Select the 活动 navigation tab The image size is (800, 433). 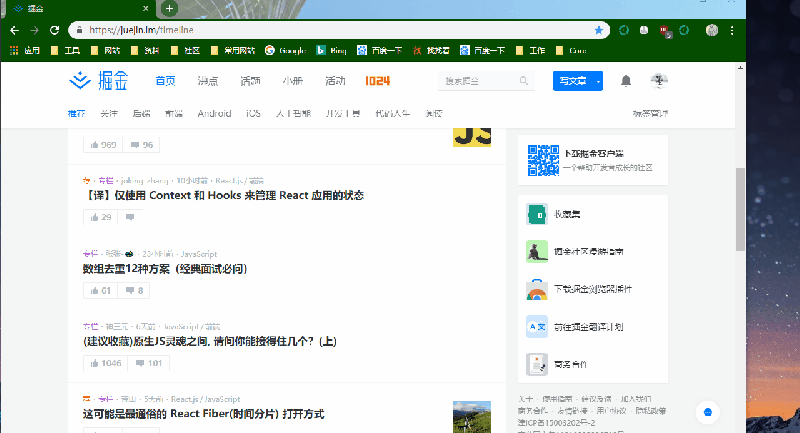[x=335, y=81]
